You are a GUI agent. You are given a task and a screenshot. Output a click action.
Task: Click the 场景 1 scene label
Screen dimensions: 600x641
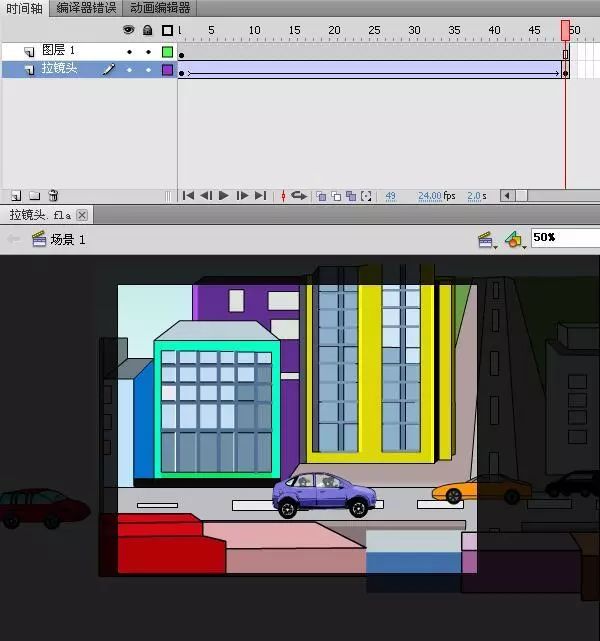coord(68,240)
